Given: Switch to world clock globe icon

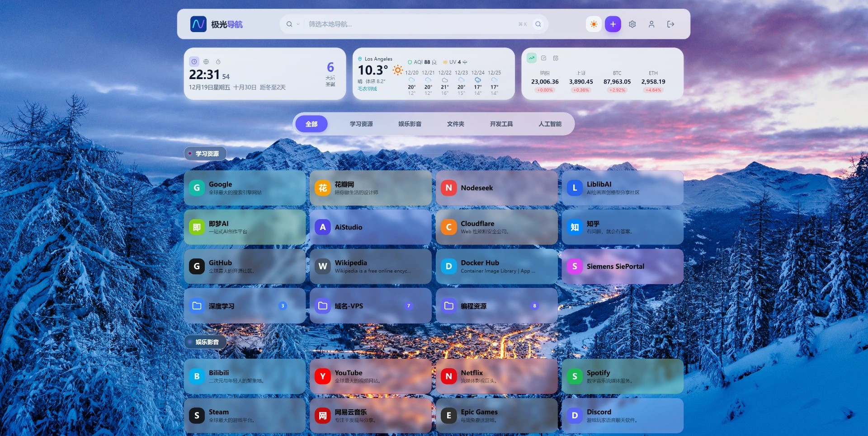Looking at the screenshot, I should (206, 61).
